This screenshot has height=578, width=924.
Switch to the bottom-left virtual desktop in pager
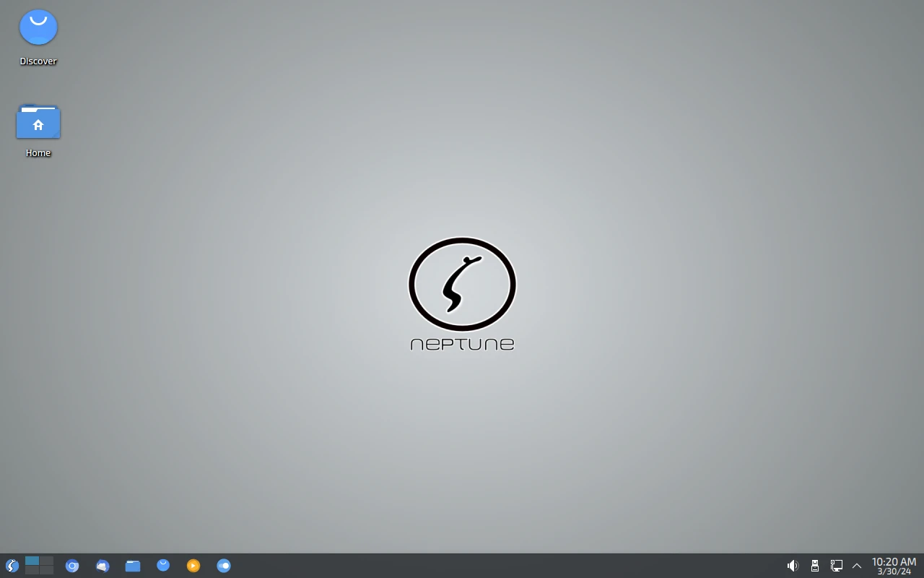click(32, 570)
